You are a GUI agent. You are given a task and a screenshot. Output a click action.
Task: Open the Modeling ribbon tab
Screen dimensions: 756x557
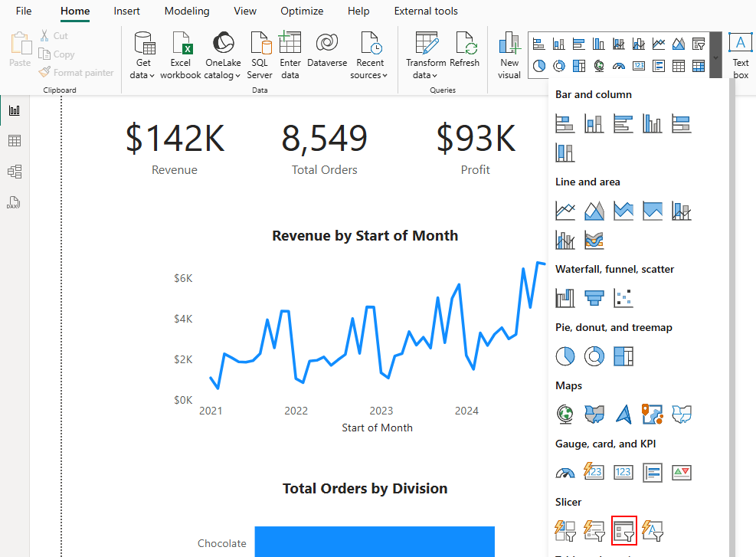pos(187,11)
